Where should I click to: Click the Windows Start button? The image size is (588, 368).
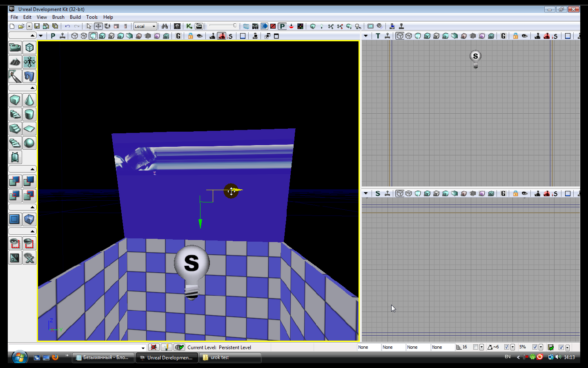19,357
